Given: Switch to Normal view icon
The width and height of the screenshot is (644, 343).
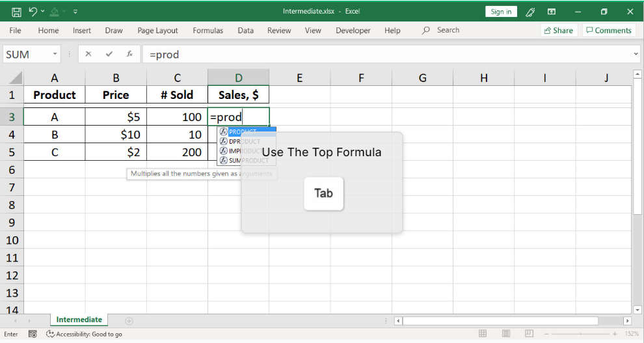Looking at the screenshot, I should [x=483, y=333].
